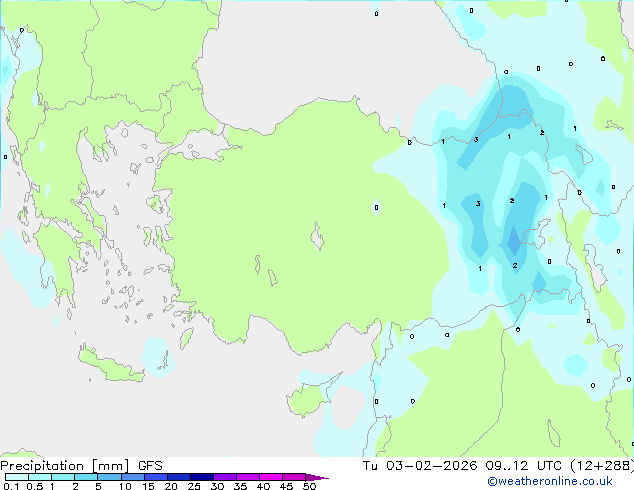Click the 0.5–1 mm legend swatch
The width and height of the screenshot is (634, 490).
(x=40, y=477)
